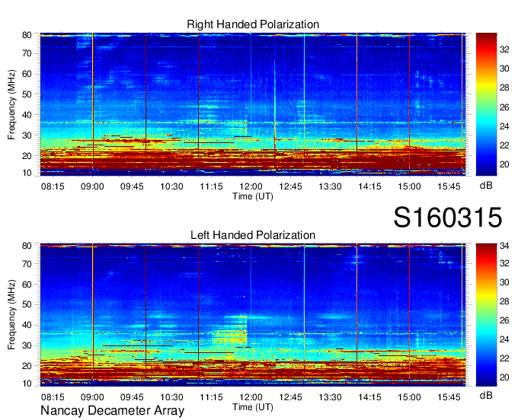Click the Right Handed Polarization title
Screen dimensions: 518x420
click(x=253, y=24)
